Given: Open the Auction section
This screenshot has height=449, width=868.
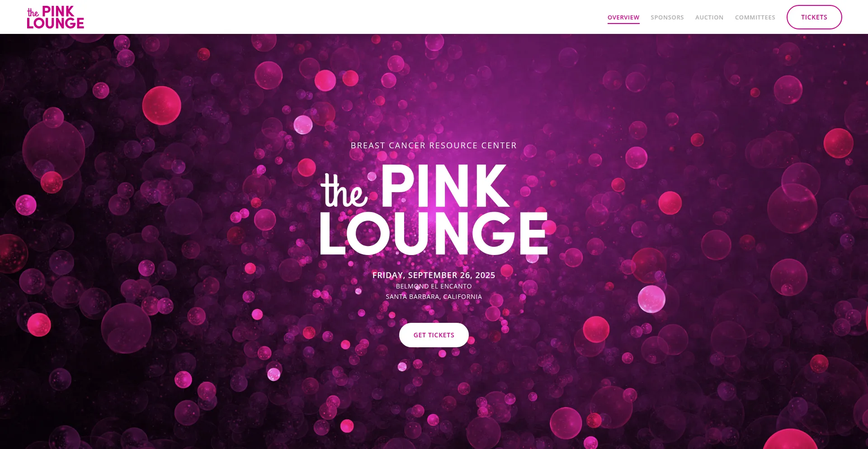Looking at the screenshot, I should click(709, 18).
